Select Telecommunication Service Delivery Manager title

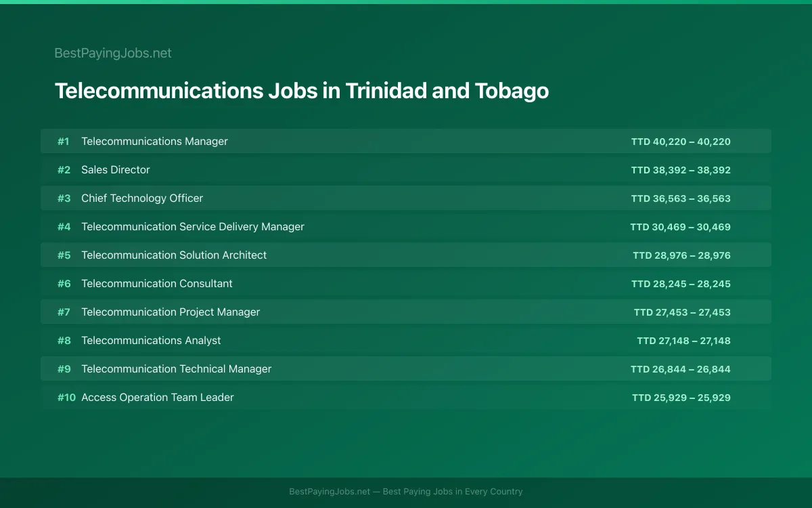tap(193, 227)
